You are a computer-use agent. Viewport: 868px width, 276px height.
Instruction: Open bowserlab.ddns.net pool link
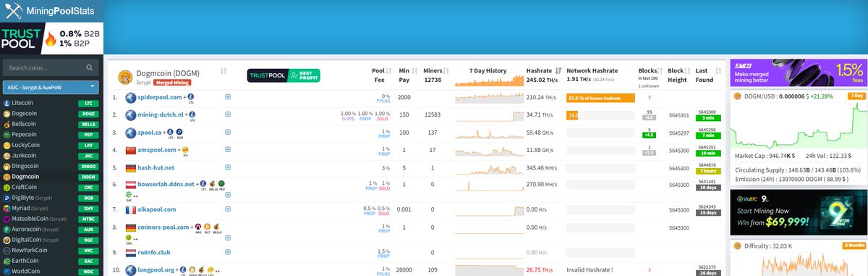point(166,184)
